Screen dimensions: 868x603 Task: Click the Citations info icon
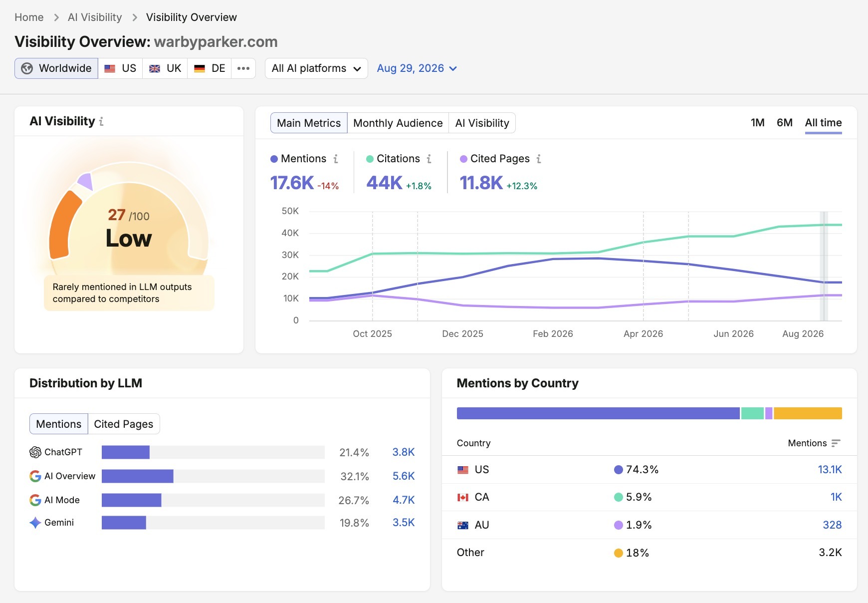coord(429,159)
